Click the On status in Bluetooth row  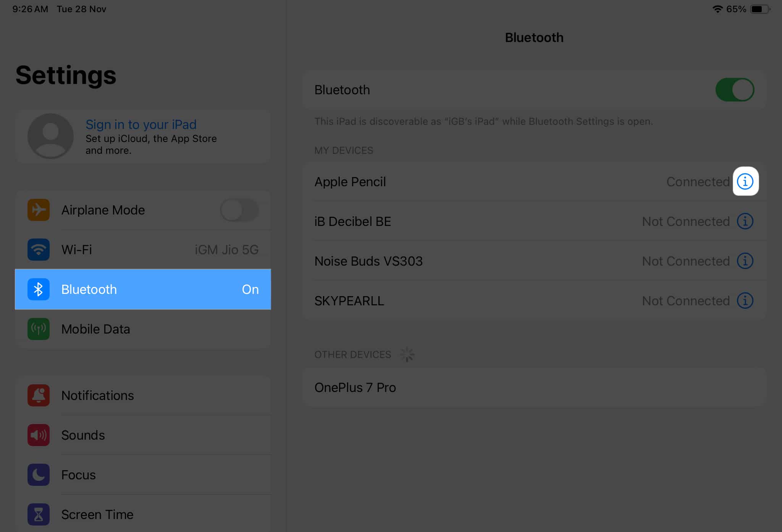click(x=250, y=289)
